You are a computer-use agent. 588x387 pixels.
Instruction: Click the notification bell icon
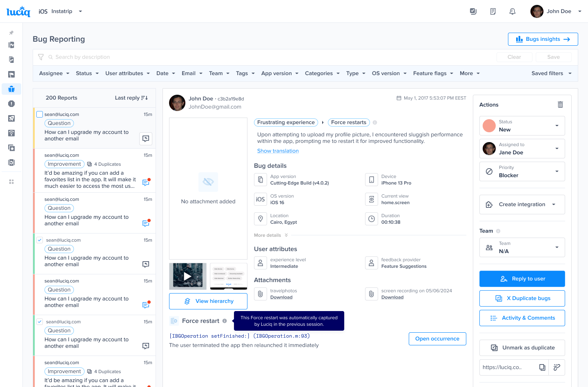512,11
